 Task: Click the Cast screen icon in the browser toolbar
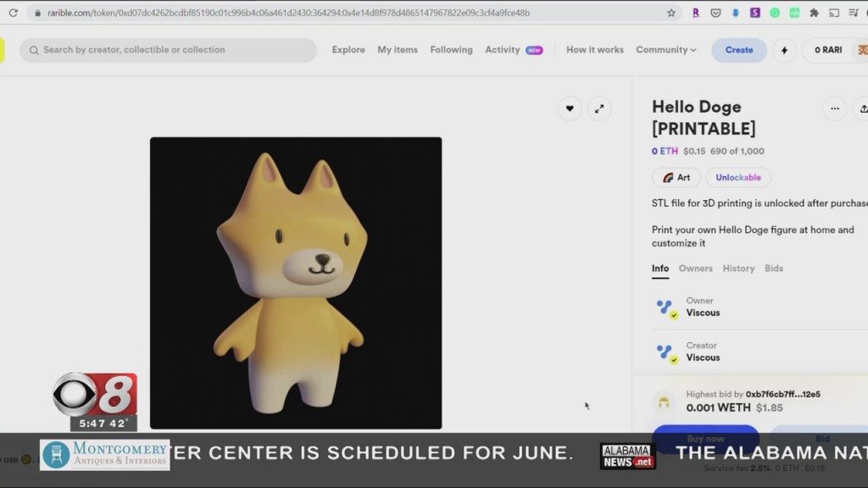click(834, 13)
